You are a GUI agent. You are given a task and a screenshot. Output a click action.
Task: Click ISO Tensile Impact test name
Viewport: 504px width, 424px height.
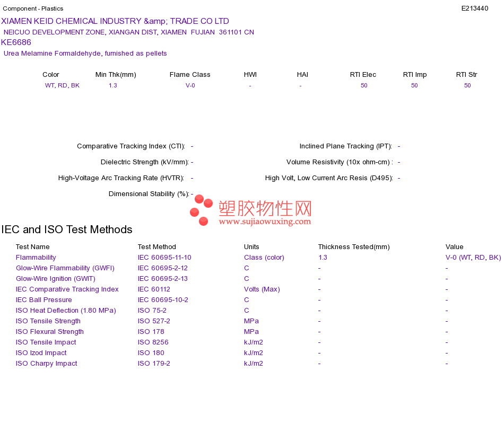(46, 342)
